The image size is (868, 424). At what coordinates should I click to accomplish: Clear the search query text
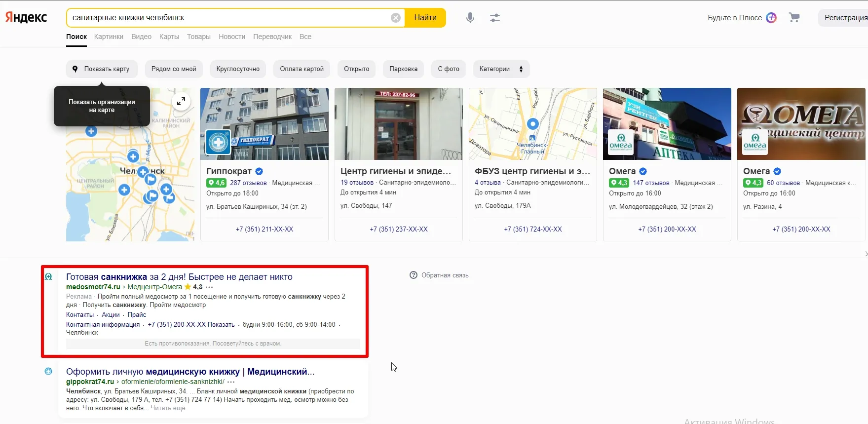pyautogui.click(x=395, y=18)
